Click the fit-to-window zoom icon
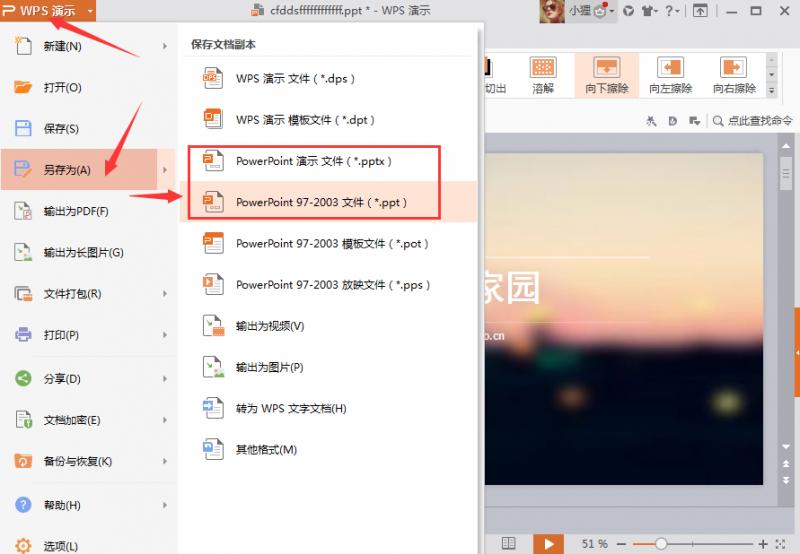800x554 pixels. pyautogui.click(x=780, y=544)
